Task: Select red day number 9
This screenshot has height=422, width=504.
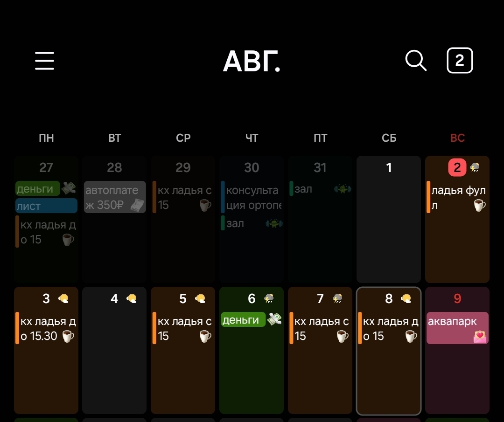Action: pyautogui.click(x=457, y=299)
